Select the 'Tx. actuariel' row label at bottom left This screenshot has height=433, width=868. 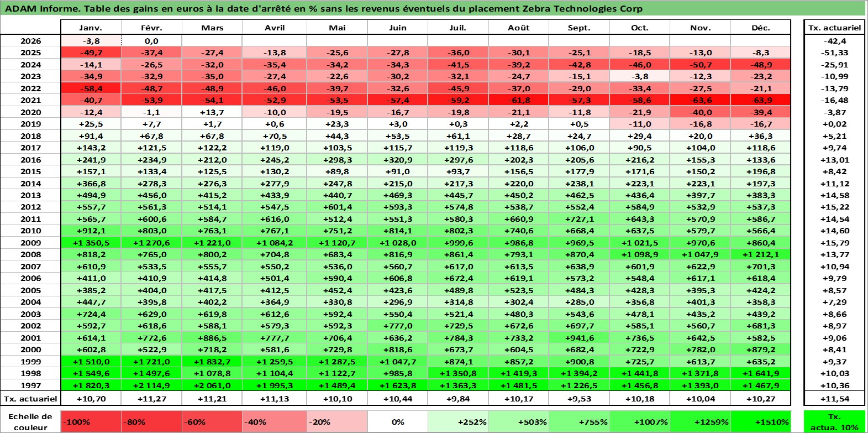coord(30,399)
